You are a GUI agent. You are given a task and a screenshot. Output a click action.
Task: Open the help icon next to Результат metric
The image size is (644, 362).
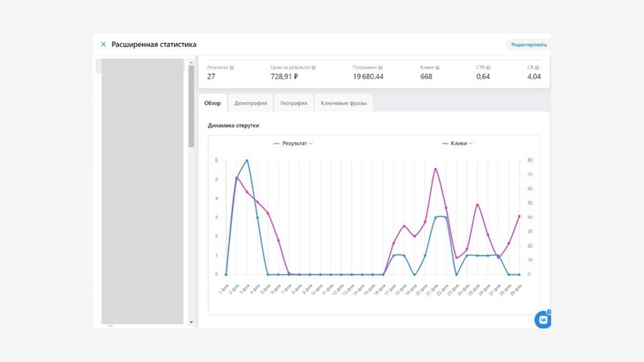pyautogui.click(x=231, y=68)
